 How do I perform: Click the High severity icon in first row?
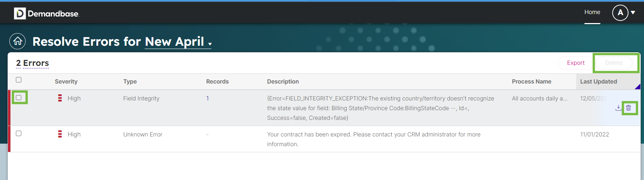pyautogui.click(x=60, y=98)
